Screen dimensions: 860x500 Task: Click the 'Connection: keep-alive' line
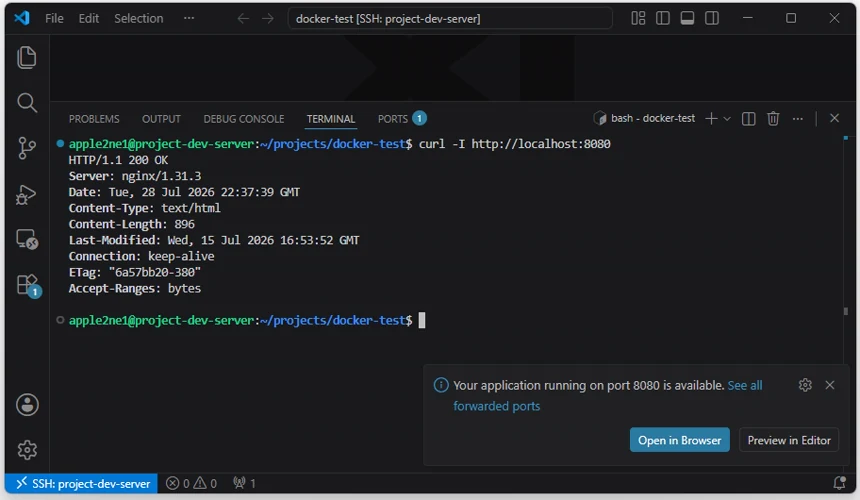tap(141, 257)
